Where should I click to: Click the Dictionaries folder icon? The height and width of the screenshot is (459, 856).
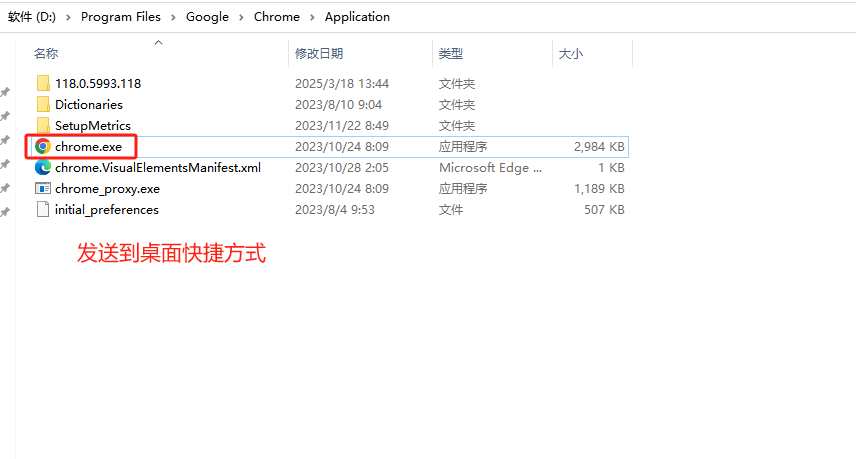(43, 104)
